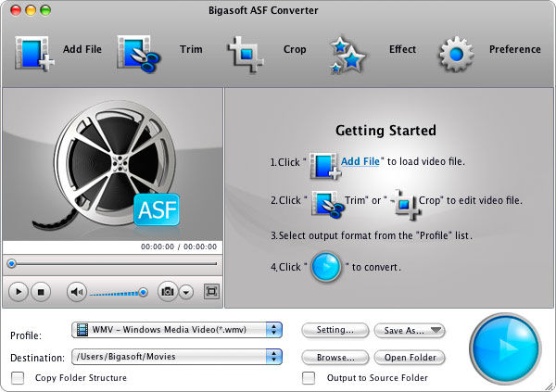Enable Copy Folder Structure checkbox
Screen dimensions: 556x392
click(x=18, y=378)
